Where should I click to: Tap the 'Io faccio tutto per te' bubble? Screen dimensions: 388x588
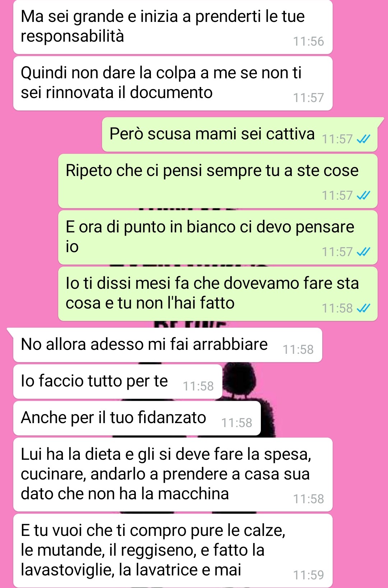[118, 381]
